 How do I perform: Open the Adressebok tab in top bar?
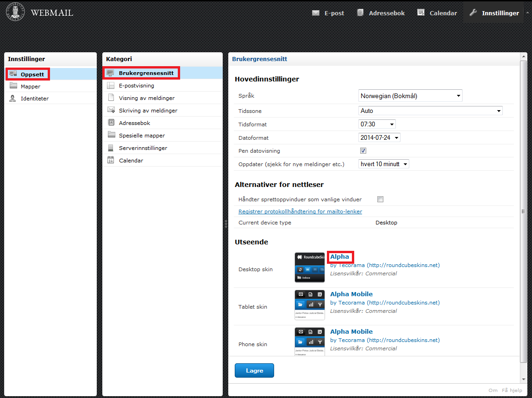point(381,13)
